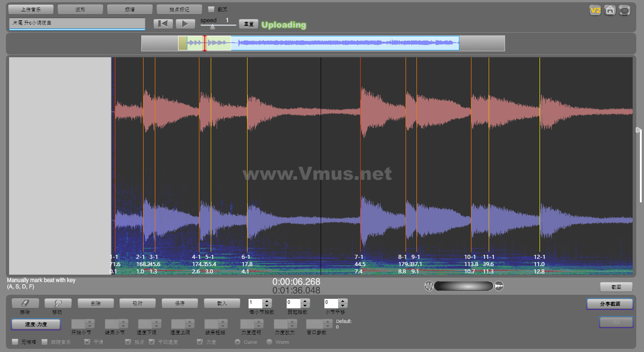This screenshot has width=644, height=352.
Task: Uncheck the 拍点 checkbox
Action: coord(128,342)
